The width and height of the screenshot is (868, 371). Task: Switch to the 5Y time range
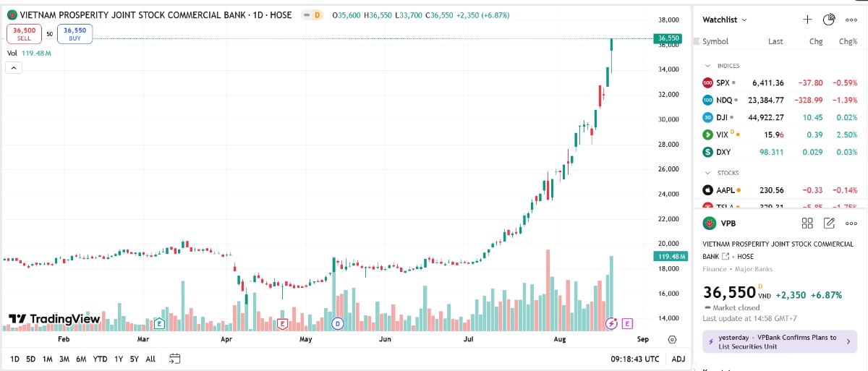point(135,359)
